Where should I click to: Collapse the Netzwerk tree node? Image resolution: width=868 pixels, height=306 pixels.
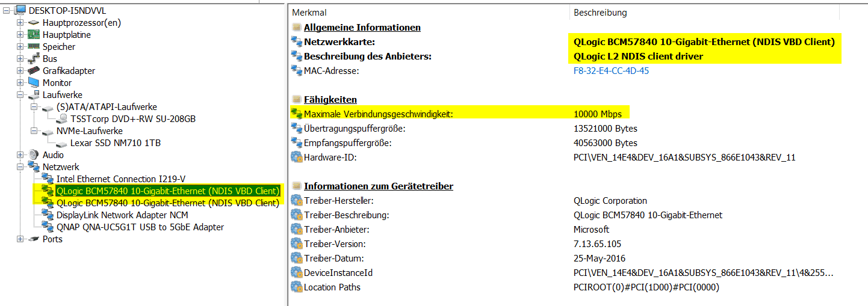pyautogui.click(x=20, y=167)
